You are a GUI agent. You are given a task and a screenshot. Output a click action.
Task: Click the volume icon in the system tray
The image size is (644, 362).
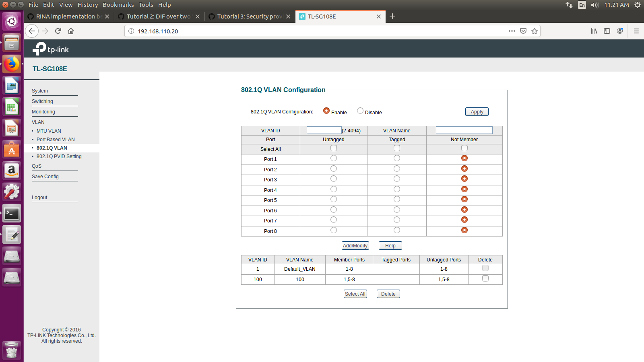(594, 5)
